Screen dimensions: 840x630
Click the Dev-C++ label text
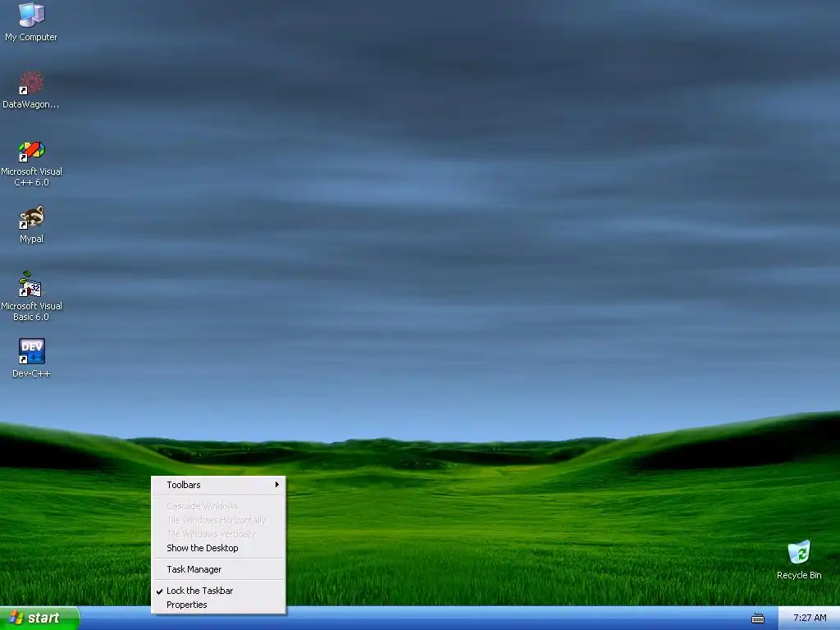[31, 373]
